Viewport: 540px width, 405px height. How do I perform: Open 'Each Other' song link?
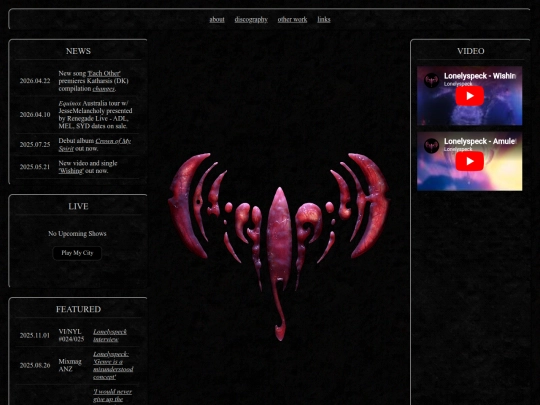[104, 73]
